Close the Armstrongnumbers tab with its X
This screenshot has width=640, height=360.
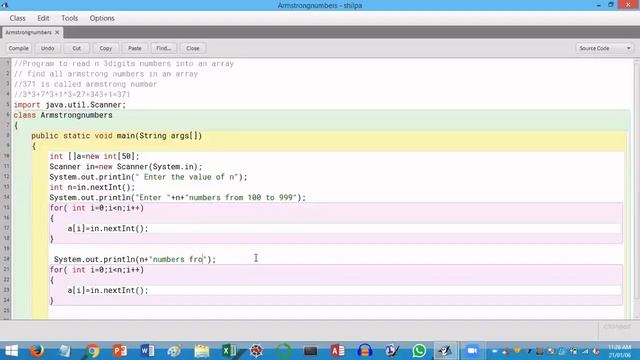pos(57,32)
